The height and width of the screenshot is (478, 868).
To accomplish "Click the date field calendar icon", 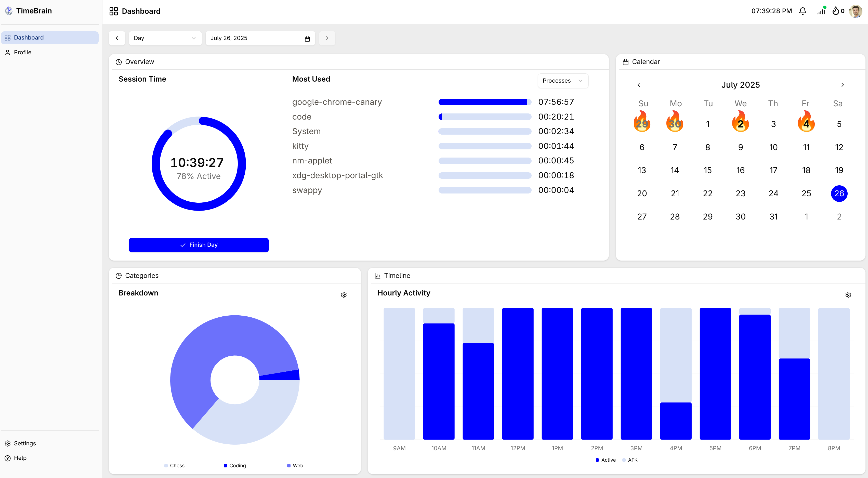I will 307,39.
